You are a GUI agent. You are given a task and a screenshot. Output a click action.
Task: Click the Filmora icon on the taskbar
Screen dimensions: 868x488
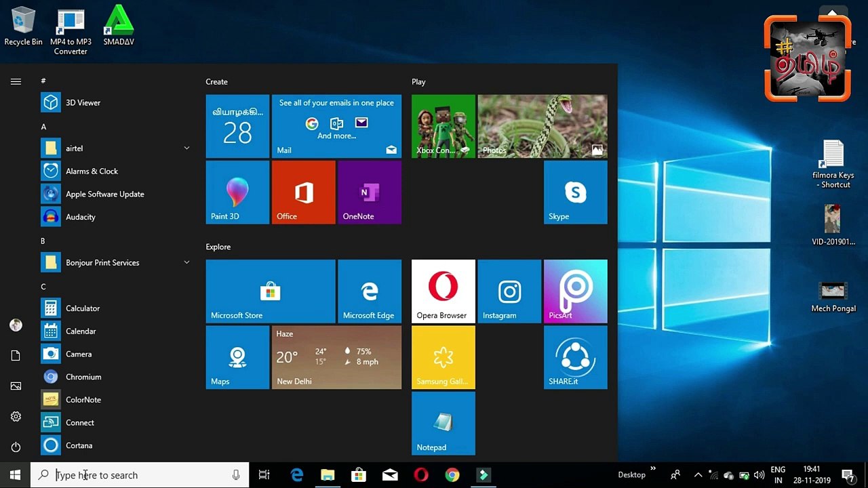coord(484,475)
